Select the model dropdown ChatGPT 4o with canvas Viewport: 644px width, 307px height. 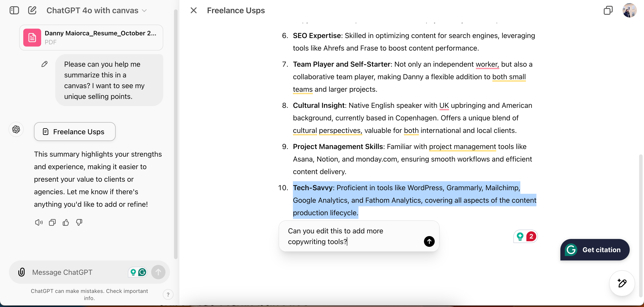[x=96, y=10]
